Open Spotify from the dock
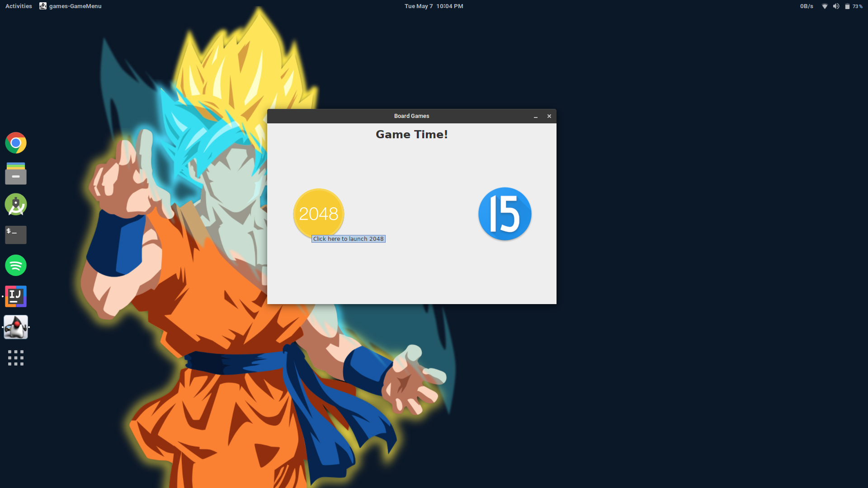Viewport: 868px width, 488px height. tap(16, 266)
